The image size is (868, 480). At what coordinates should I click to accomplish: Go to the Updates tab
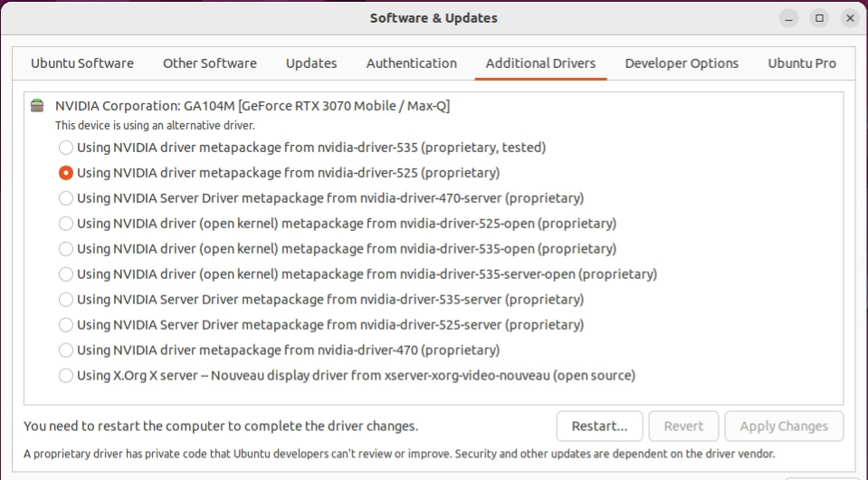[311, 63]
